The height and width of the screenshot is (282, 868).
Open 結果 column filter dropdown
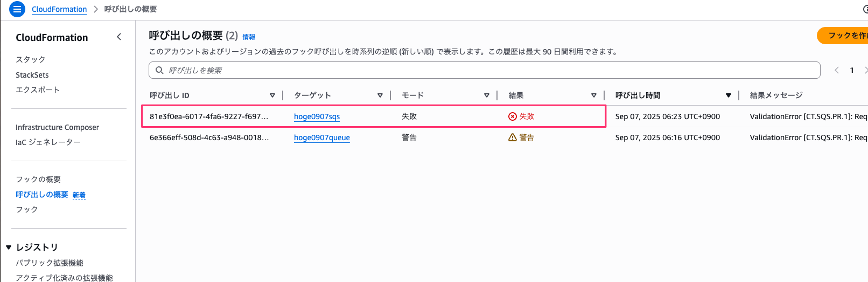594,95
